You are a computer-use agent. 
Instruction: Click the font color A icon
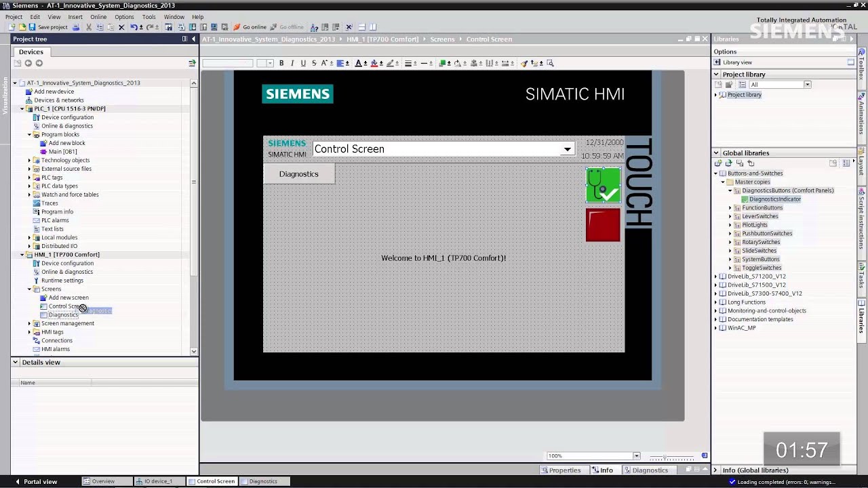click(359, 63)
